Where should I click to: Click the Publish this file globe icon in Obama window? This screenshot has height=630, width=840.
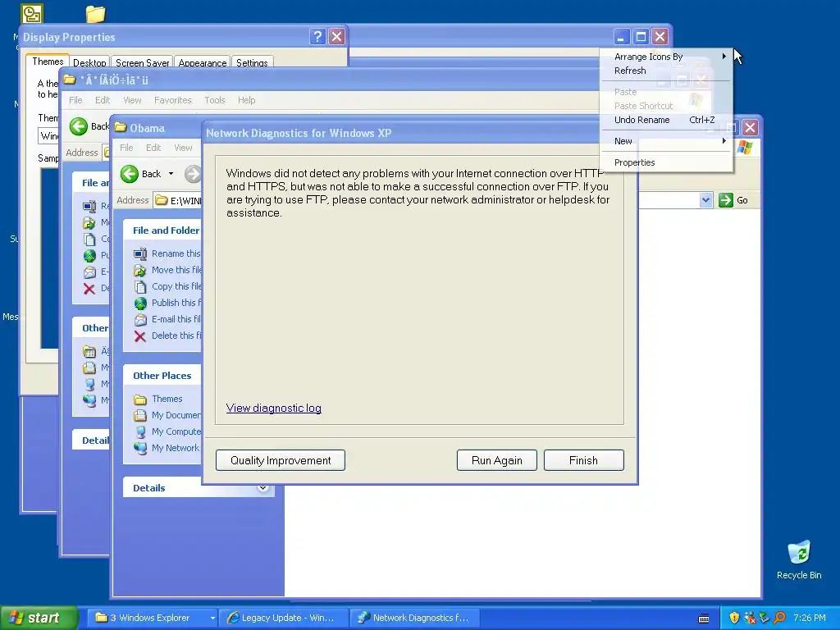click(140, 304)
